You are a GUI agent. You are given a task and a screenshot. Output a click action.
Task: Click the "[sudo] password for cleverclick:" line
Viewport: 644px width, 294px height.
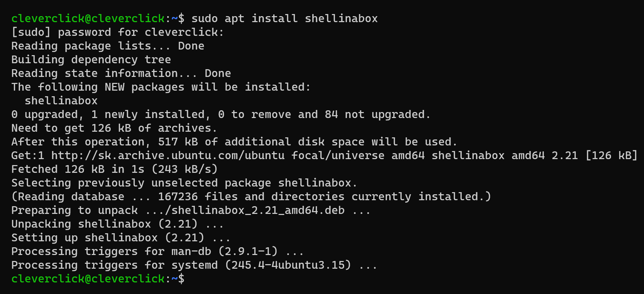[x=117, y=32]
